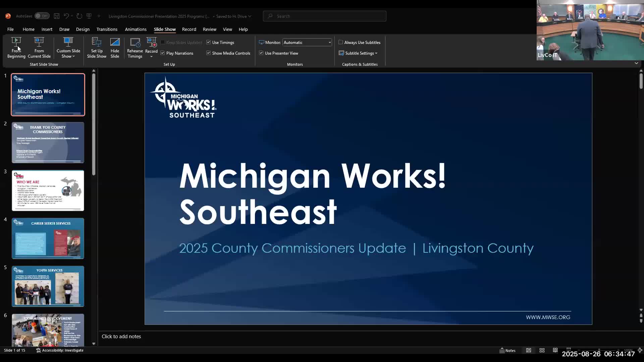Click the Save icon in title bar

tap(57, 16)
